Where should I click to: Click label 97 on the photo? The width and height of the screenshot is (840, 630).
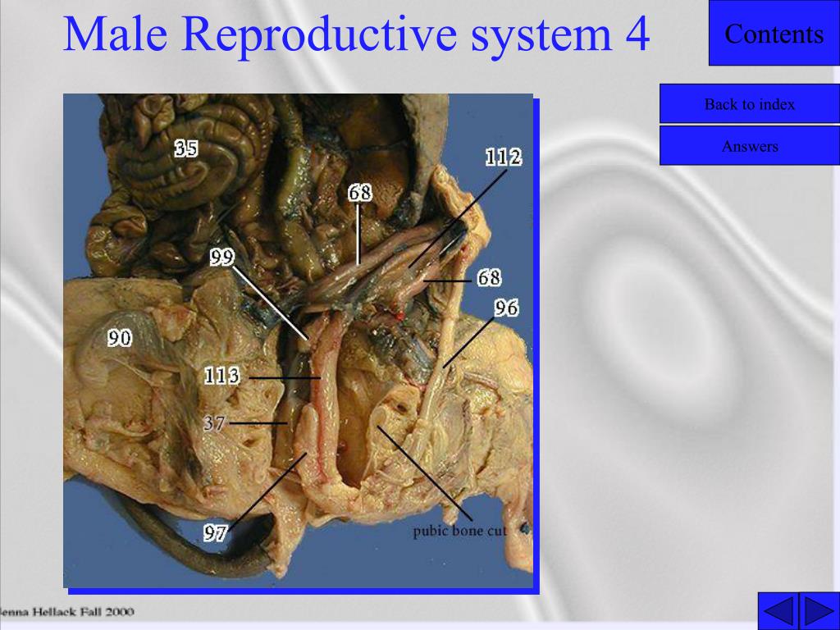click(x=216, y=532)
